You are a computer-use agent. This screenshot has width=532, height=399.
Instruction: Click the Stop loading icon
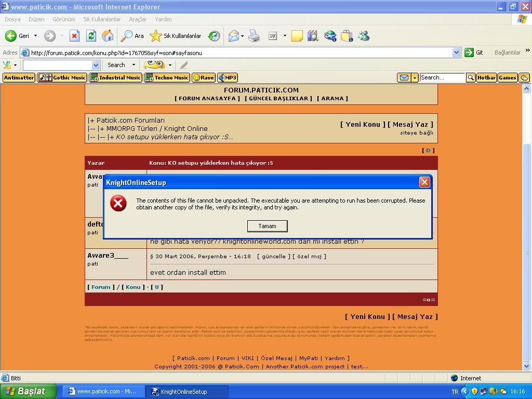tap(74, 36)
